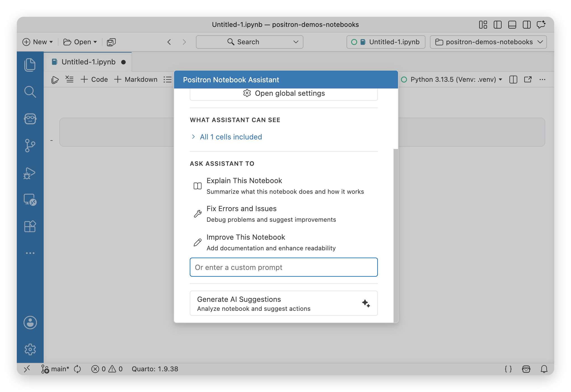The width and height of the screenshot is (571, 392).
Task: Open notebook in new window icon
Action: tap(528, 80)
